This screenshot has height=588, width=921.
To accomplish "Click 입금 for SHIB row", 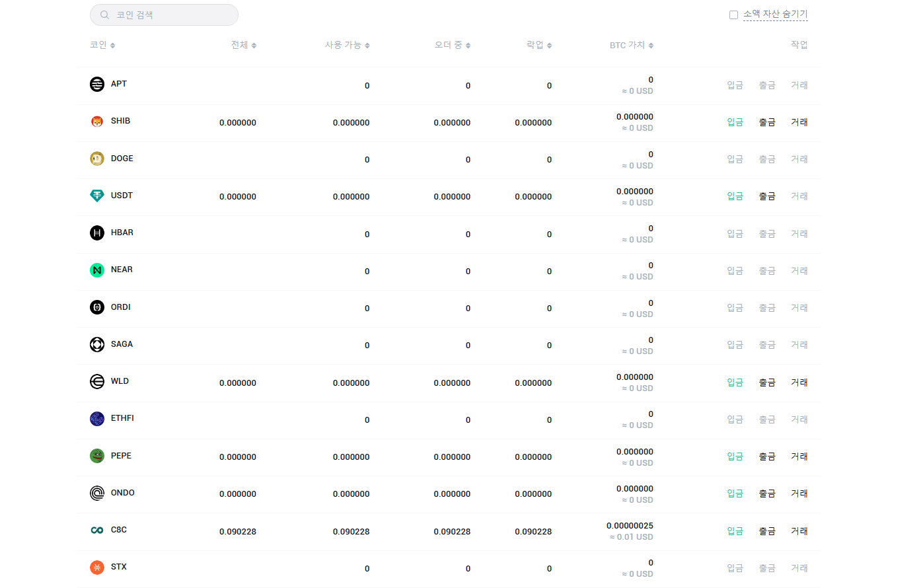I will 735,122.
